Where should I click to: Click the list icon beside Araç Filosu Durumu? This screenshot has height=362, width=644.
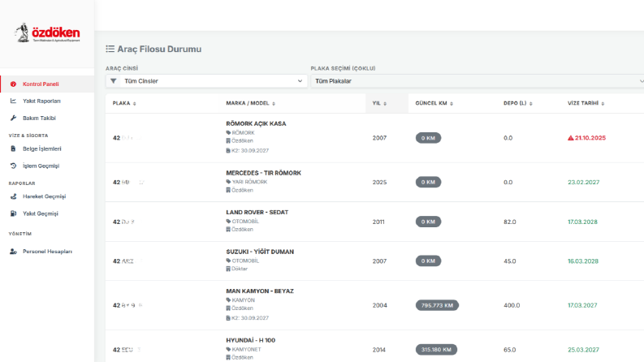click(110, 49)
